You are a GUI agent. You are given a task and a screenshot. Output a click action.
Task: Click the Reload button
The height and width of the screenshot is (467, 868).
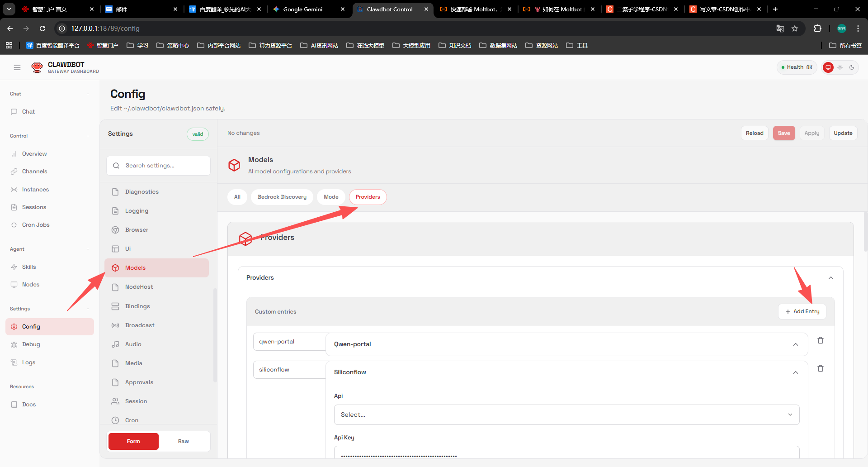pyautogui.click(x=754, y=133)
